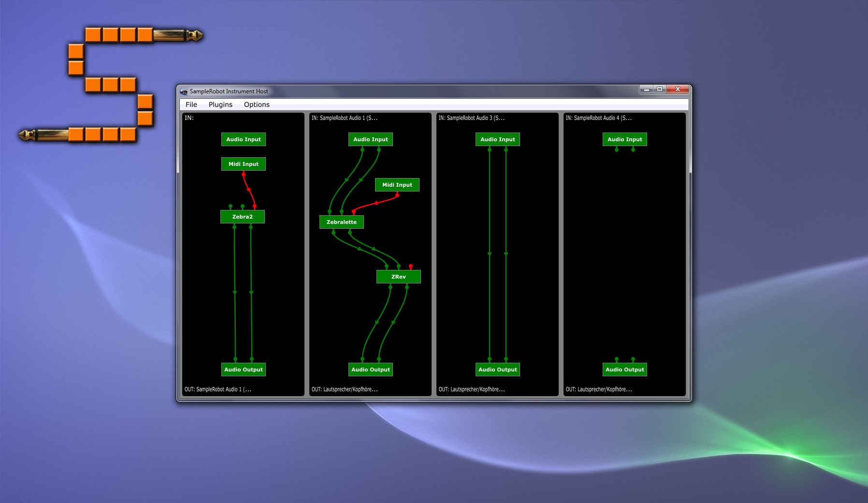Click the Audio Input button in the third panel
The height and width of the screenshot is (503, 868).
pos(497,139)
